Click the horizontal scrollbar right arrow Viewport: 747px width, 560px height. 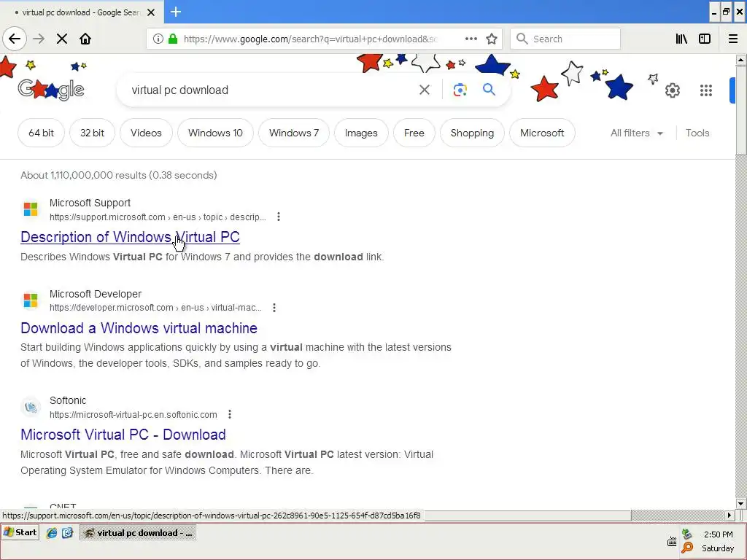[x=729, y=516]
